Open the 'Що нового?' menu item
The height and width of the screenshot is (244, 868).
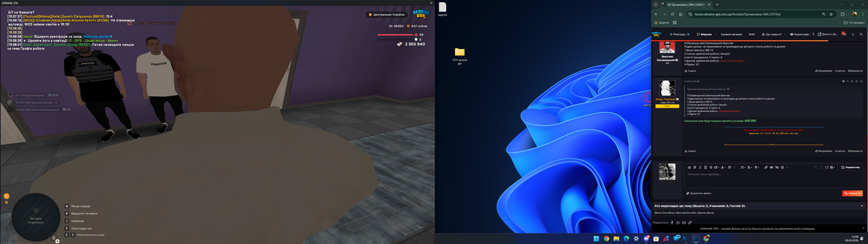(772, 34)
